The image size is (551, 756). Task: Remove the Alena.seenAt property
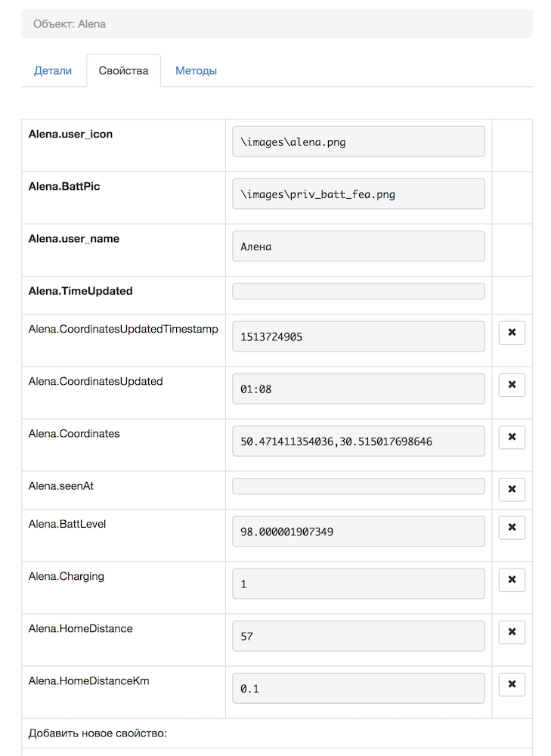tap(512, 490)
